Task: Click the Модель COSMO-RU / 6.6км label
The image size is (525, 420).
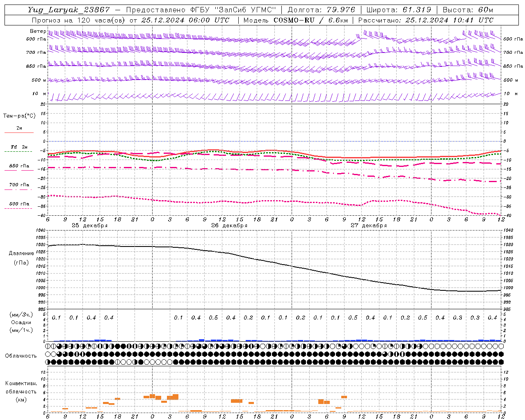Action: 296,20
